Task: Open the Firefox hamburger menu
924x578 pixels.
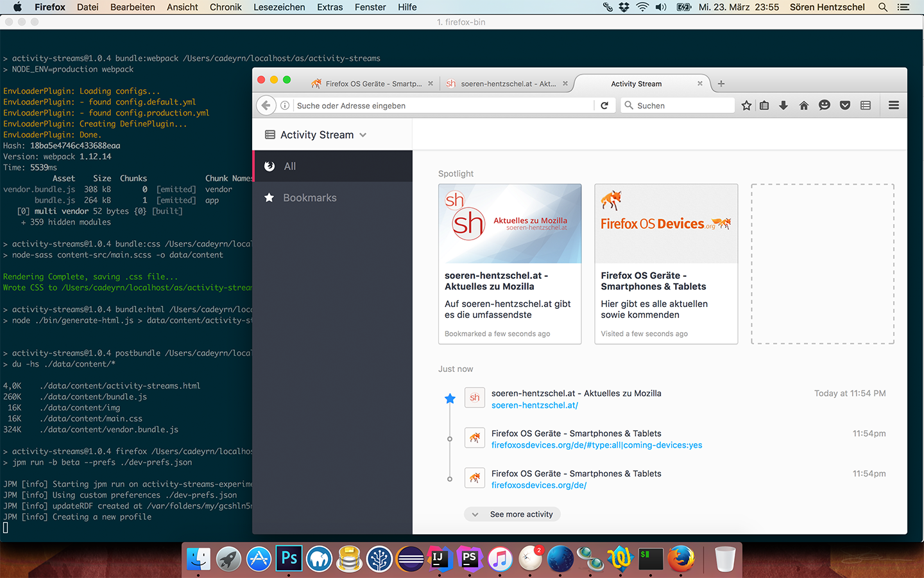Action: pos(894,105)
